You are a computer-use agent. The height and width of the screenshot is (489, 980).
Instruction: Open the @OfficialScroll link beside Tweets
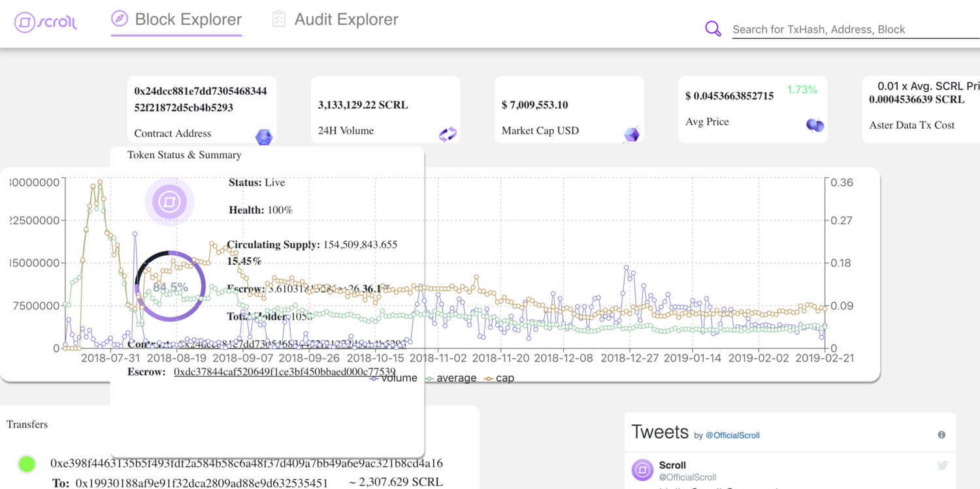732,435
